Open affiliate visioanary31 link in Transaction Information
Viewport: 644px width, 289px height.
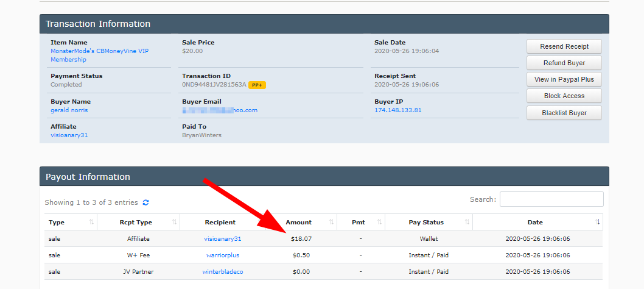coord(69,135)
